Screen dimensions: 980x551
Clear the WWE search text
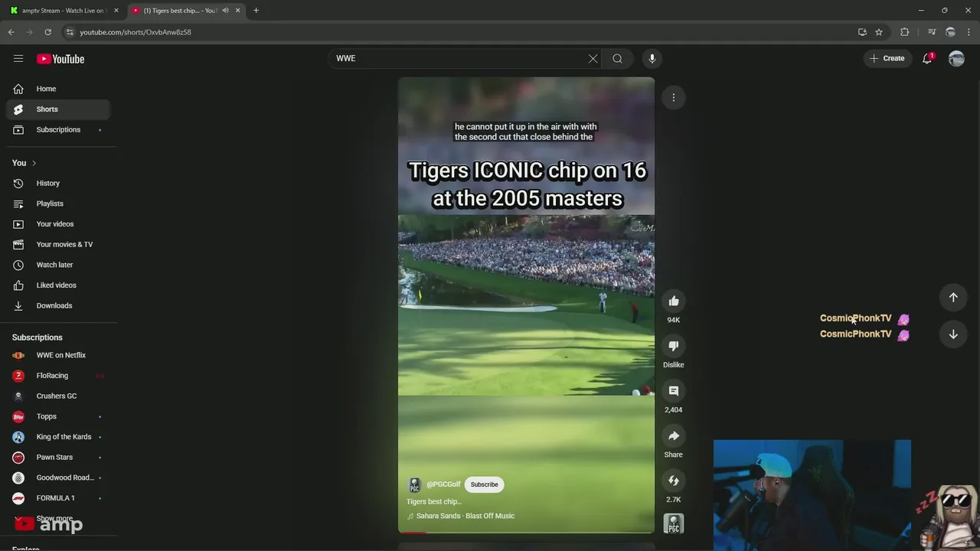coord(593,58)
